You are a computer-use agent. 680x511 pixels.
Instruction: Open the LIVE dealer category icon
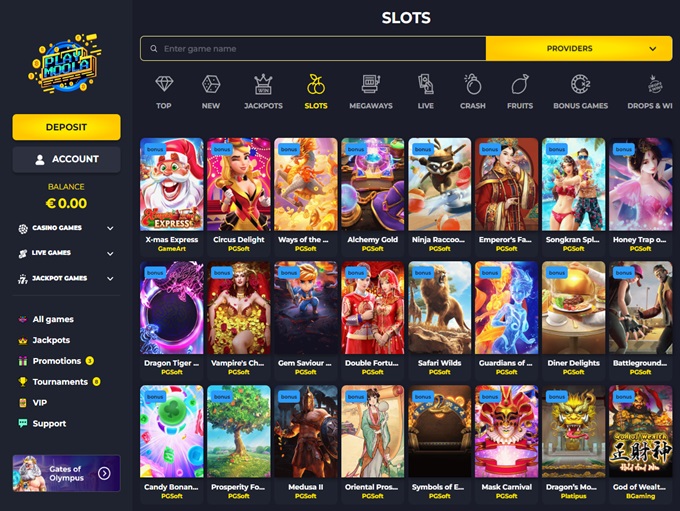coord(425,84)
